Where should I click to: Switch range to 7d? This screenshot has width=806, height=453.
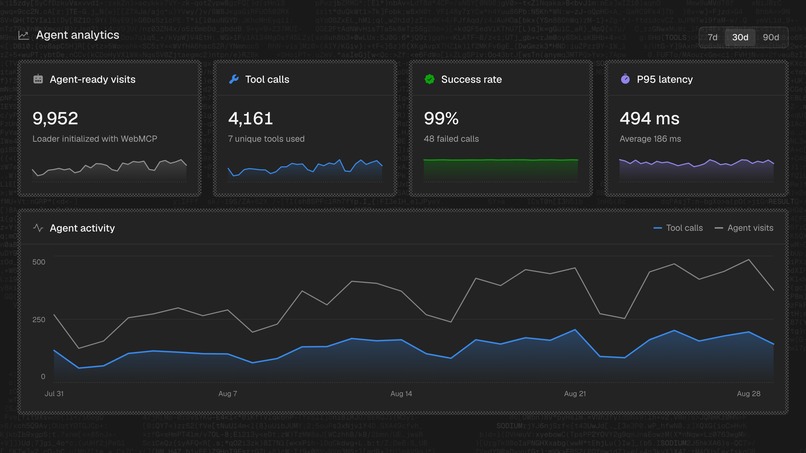pyautogui.click(x=712, y=37)
